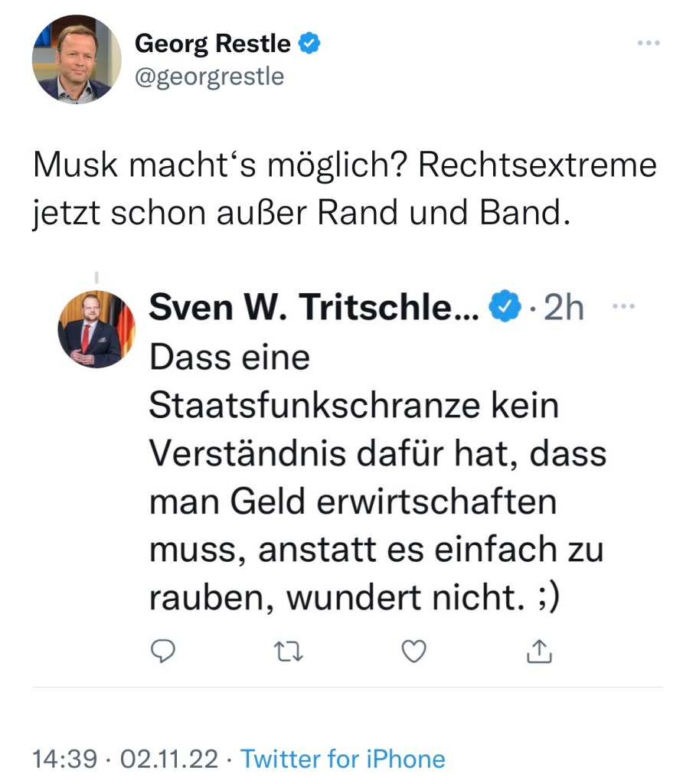Click the 02.11.22 date

click(170, 759)
